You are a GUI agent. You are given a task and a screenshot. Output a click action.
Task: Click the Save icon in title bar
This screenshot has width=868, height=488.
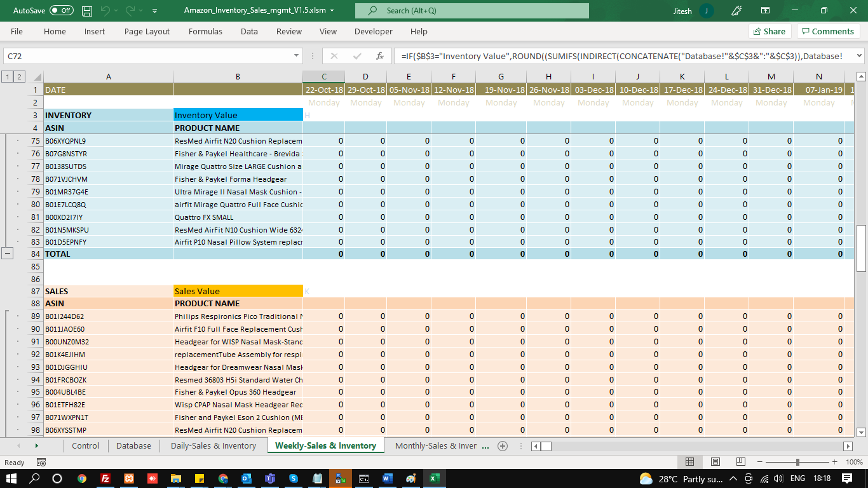click(87, 11)
